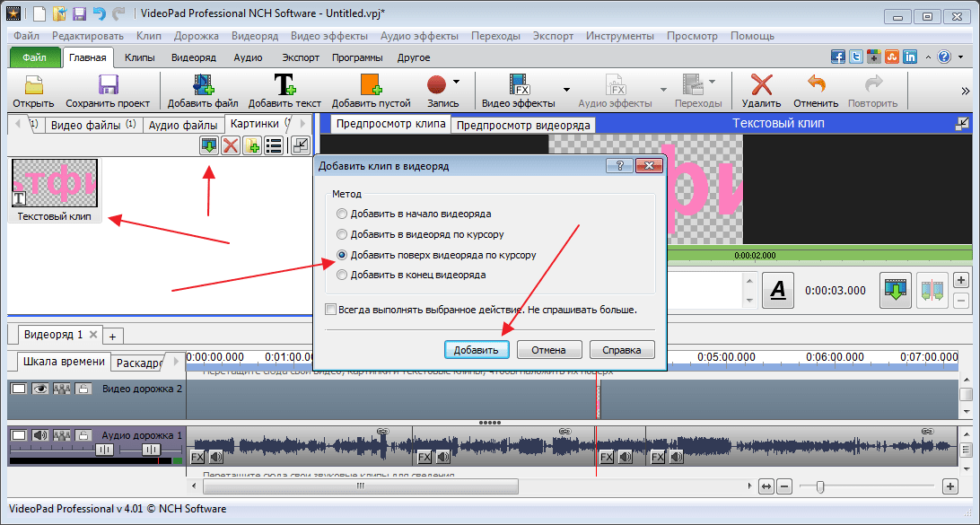Screen dimensions: 980x525
Task: Click Добавить button in dialog
Action: tap(477, 350)
